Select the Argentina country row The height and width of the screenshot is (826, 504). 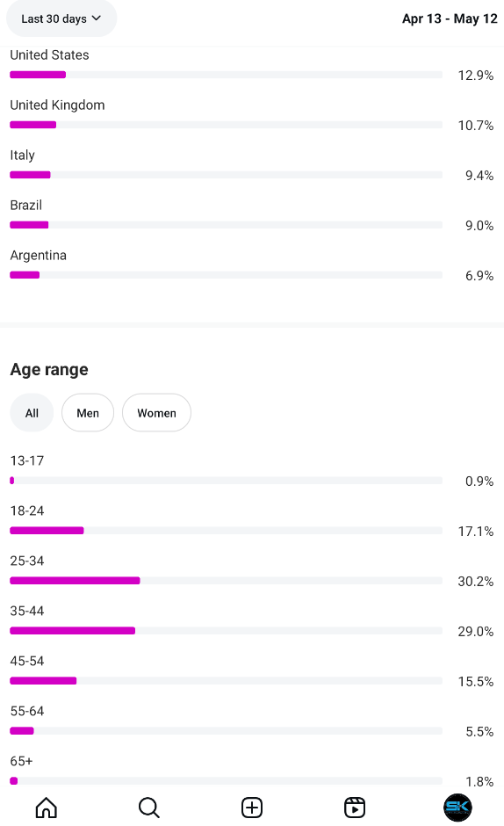coord(252,265)
